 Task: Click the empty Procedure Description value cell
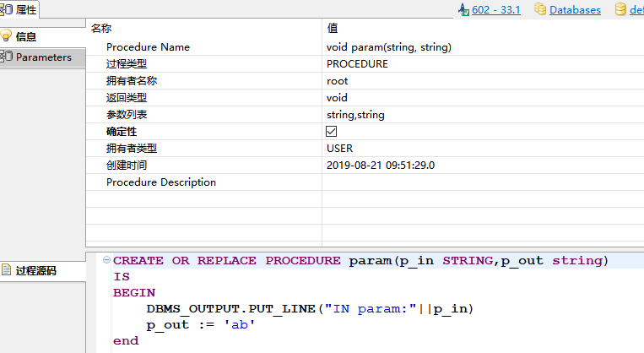[x=481, y=182]
